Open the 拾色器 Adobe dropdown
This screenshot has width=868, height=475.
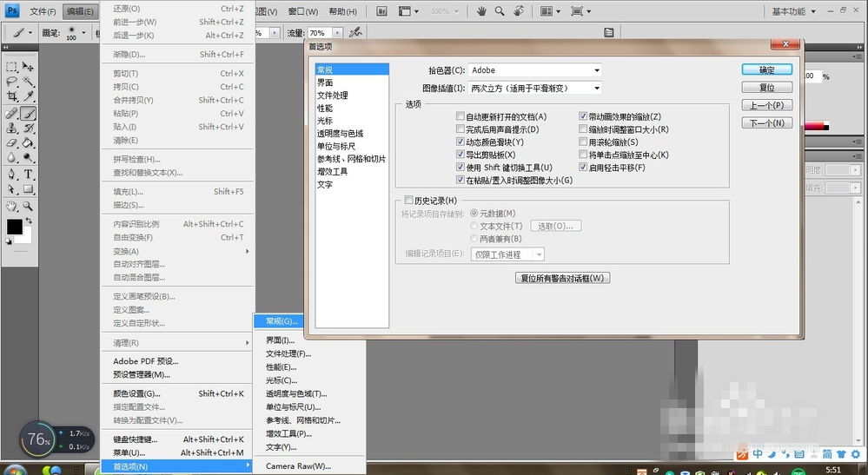tap(534, 70)
